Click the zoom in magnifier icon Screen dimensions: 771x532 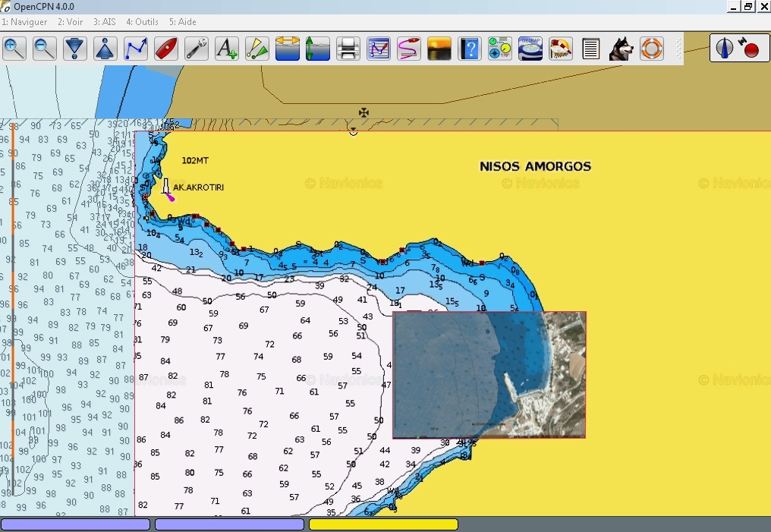(14, 49)
